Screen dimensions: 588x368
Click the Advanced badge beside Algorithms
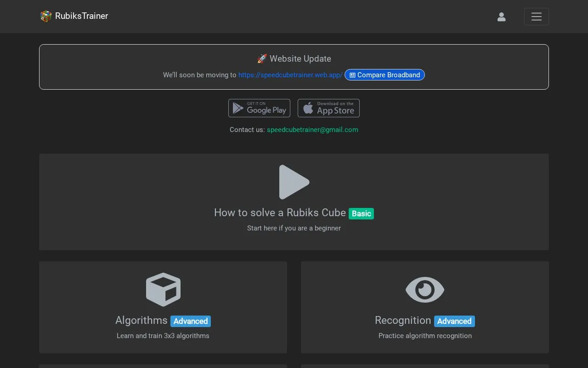[x=191, y=321]
